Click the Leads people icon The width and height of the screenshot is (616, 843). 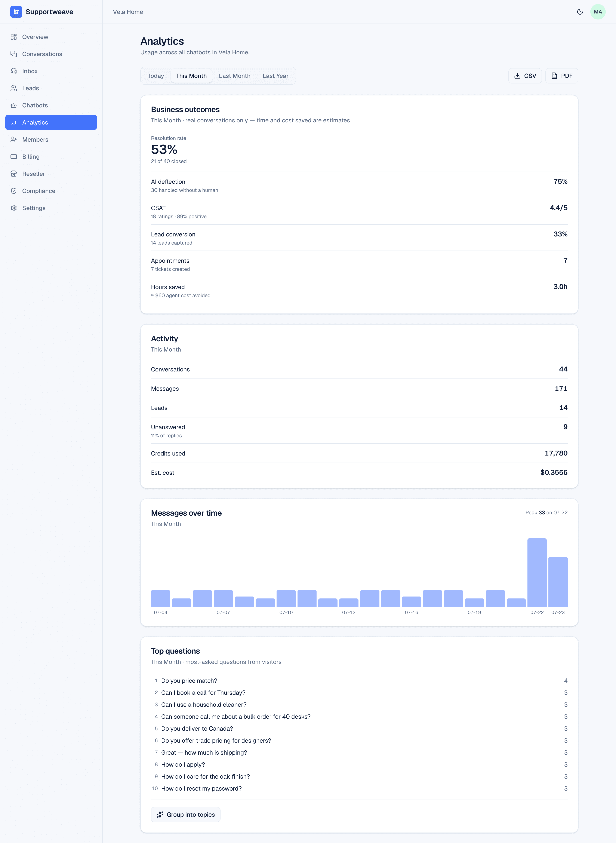point(14,88)
